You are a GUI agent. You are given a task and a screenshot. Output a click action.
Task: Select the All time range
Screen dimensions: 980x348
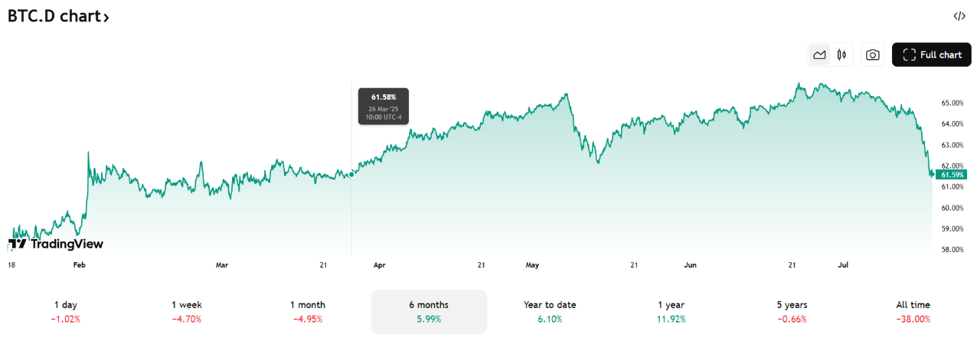pos(913,311)
